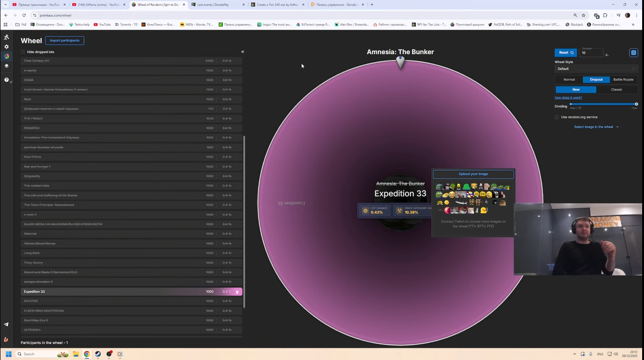This screenshot has width=644, height=360.
Task: Open the Chrome three-dot menu
Action: pos(637,15)
